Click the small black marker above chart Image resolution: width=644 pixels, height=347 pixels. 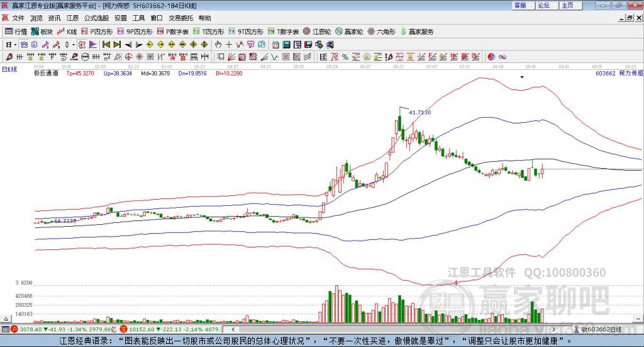click(x=522, y=77)
